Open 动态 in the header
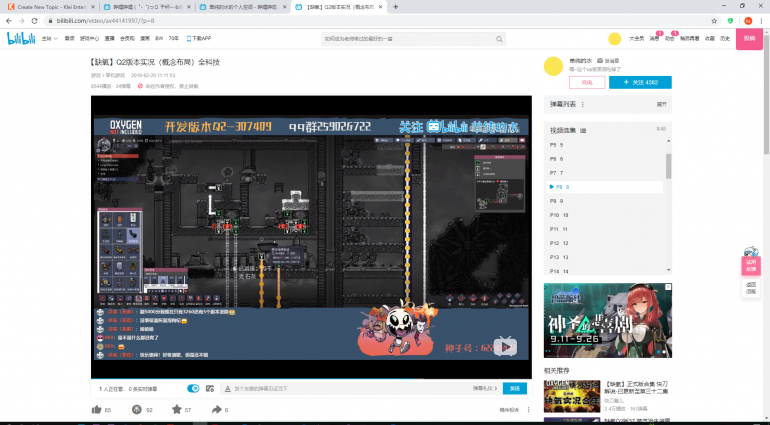 [x=669, y=38]
